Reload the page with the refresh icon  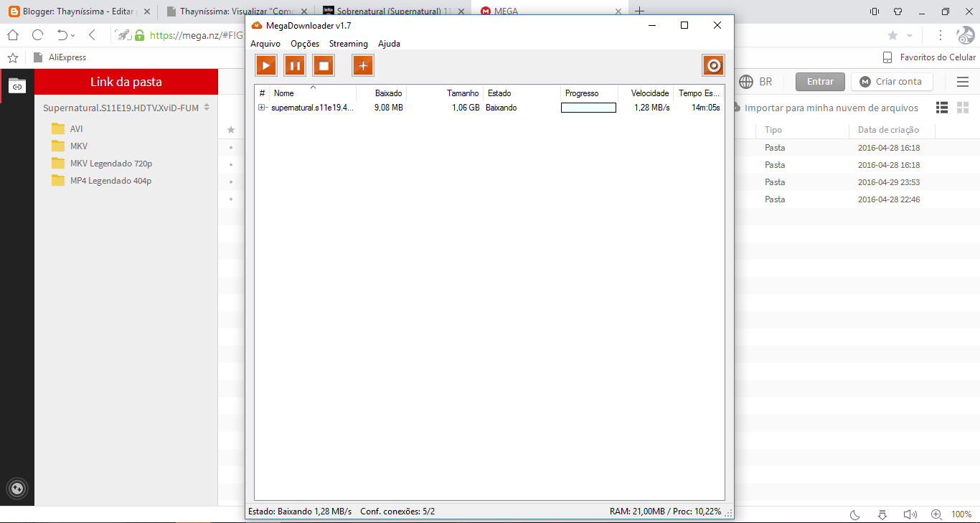38,34
